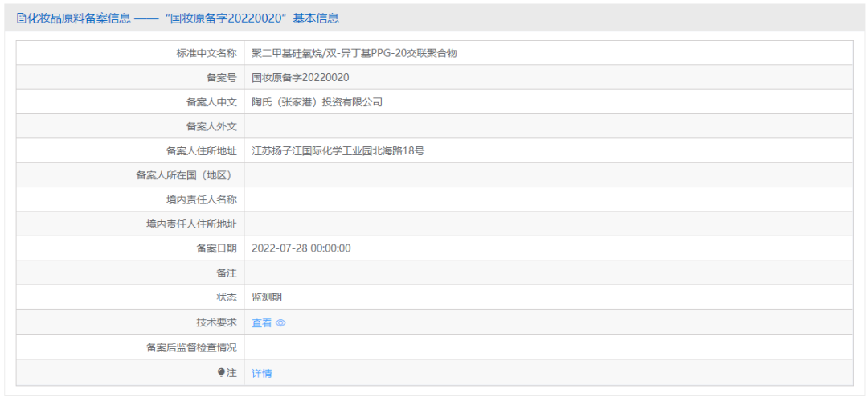
Task: Click the filing date 2022-07-28 00:00:00
Action: coord(301,248)
